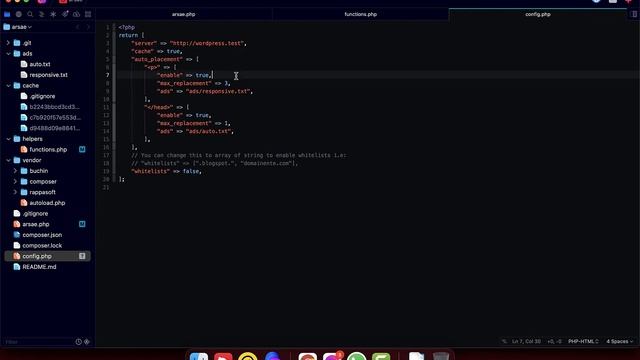
Task: Open functions.php in the helpers folder
Action: (48, 149)
